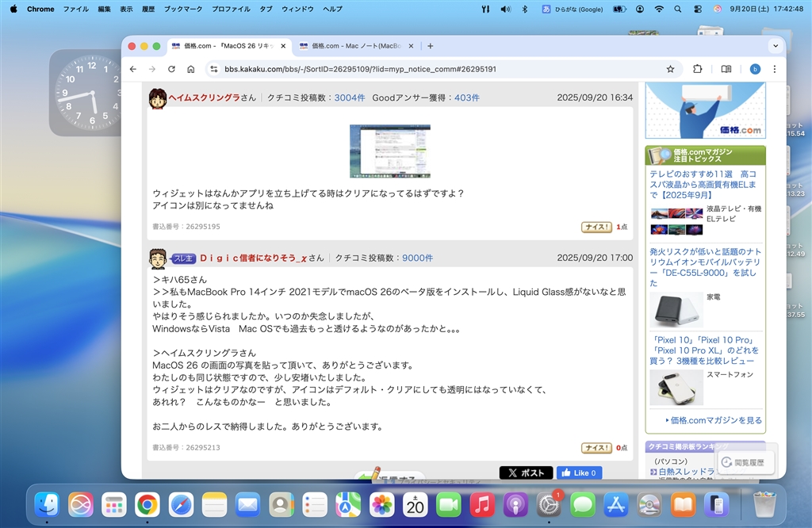
Task: Open the 閲覧履歴 floating button
Action: [x=745, y=462]
